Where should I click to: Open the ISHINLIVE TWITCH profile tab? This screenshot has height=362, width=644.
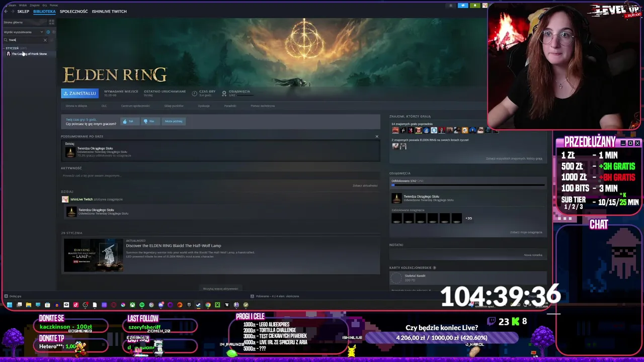point(109,11)
